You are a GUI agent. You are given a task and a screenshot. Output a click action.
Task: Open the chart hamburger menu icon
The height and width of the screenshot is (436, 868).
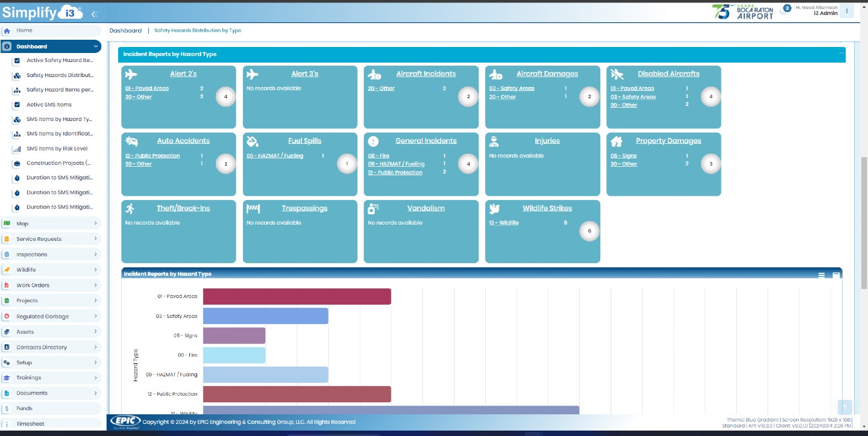[x=822, y=275]
